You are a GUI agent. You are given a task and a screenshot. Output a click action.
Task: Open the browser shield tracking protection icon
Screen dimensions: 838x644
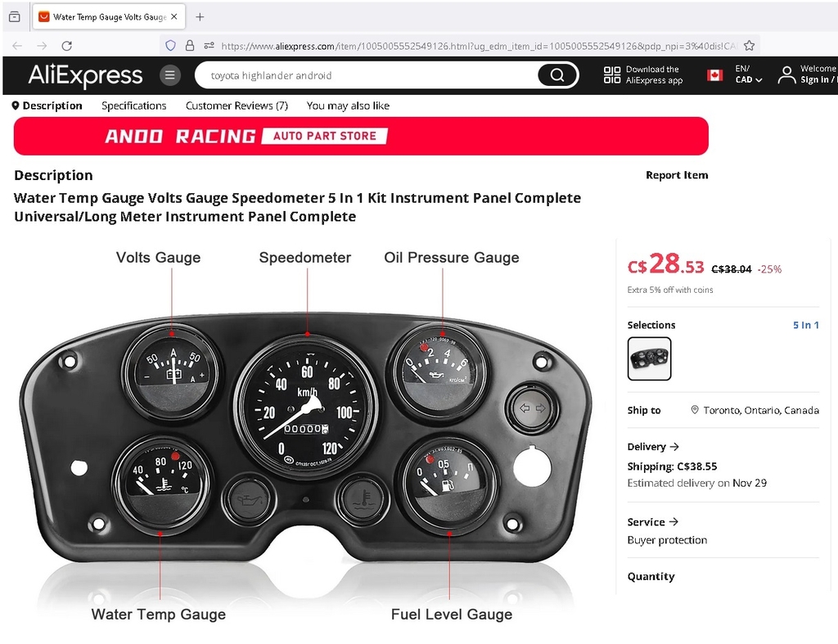(x=170, y=46)
